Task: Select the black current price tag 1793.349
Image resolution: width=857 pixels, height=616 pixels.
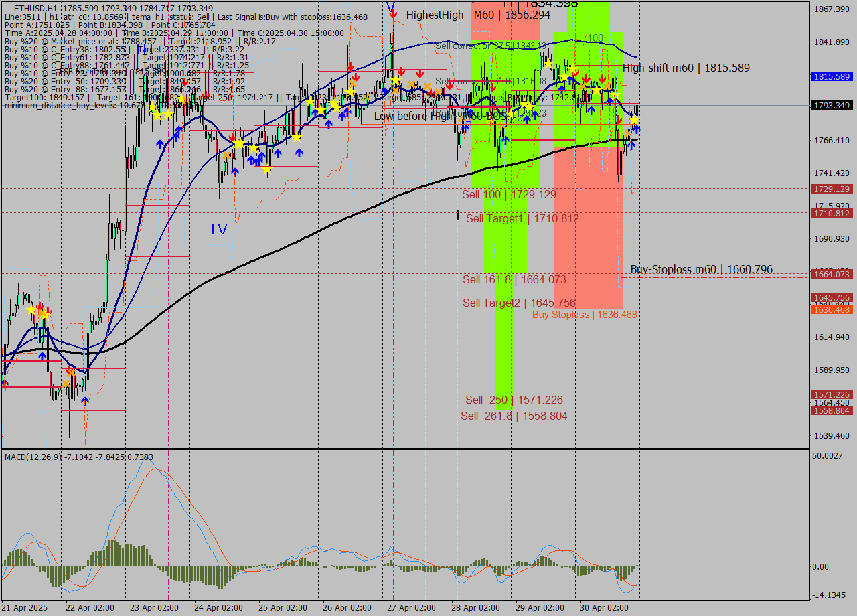Action: click(x=831, y=106)
